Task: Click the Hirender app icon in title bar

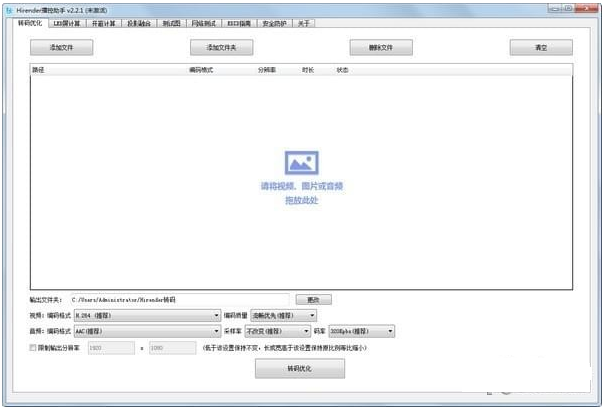Action: point(9,10)
